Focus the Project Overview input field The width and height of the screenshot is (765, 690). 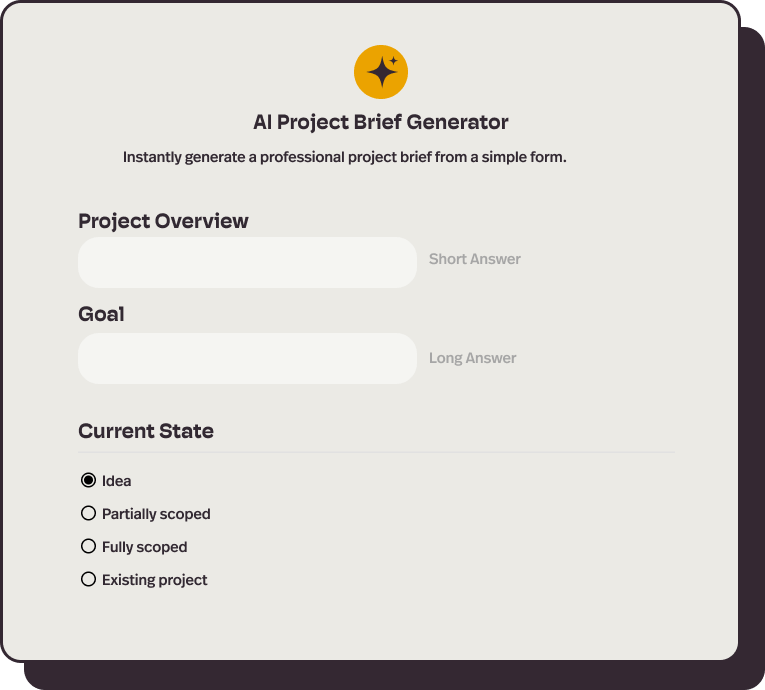(247, 263)
